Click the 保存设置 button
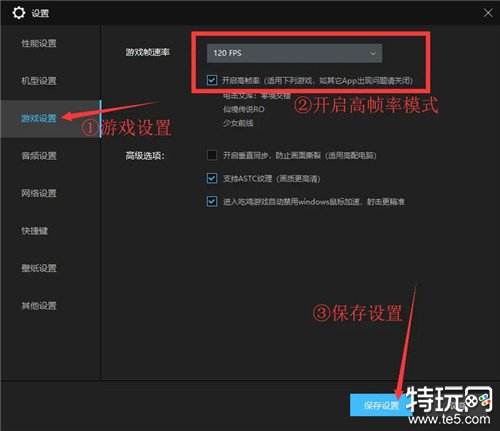Viewport: 500px width, 431px height. (381, 405)
